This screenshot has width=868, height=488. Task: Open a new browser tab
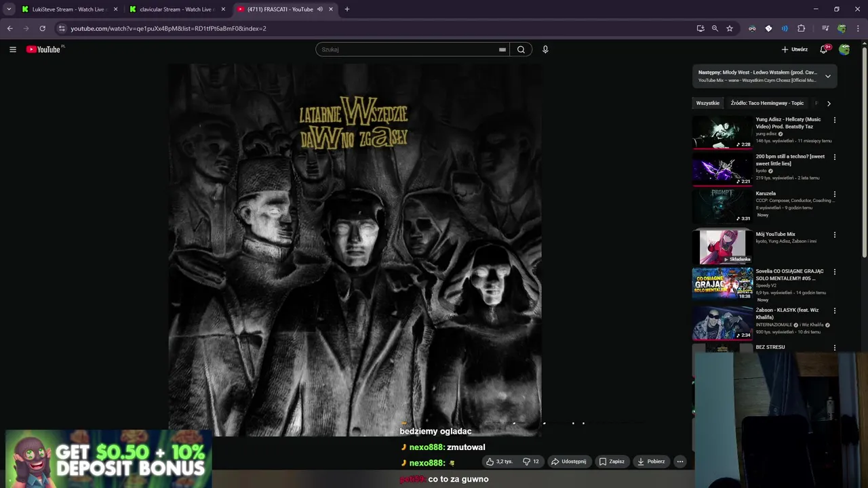(347, 9)
